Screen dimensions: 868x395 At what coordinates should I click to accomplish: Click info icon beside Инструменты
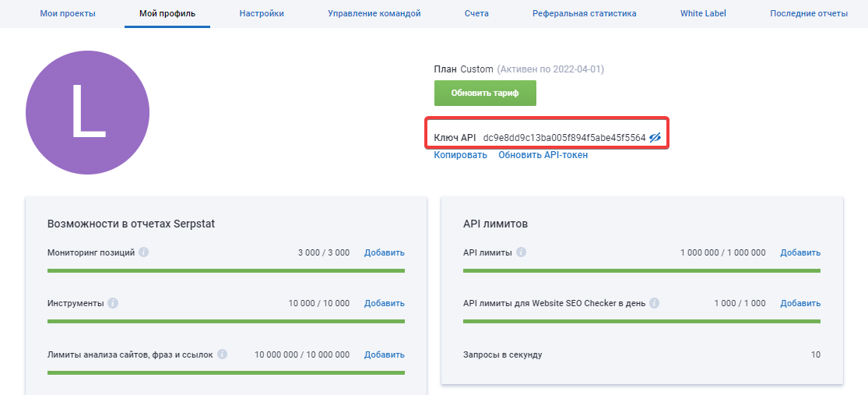(113, 303)
